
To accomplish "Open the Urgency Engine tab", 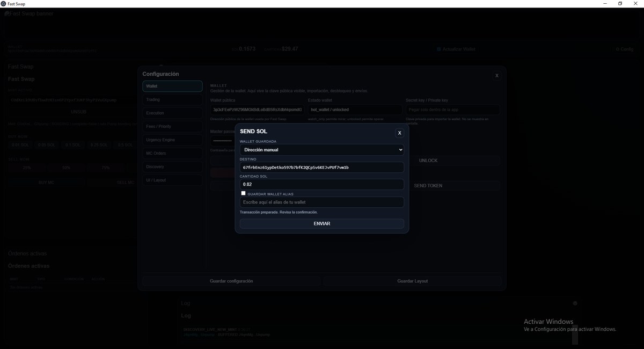I will [x=172, y=140].
